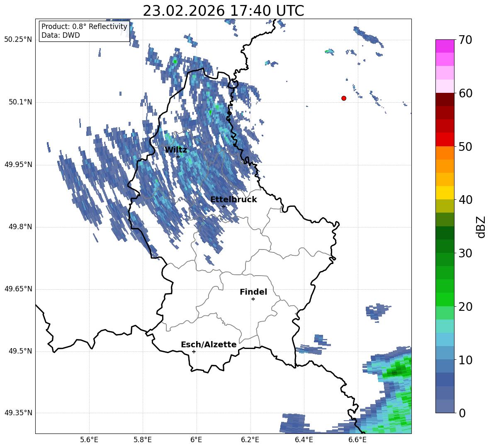Click the Ettelbruck station cross marker
Screen dimensions: 491x448
pos(224,206)
